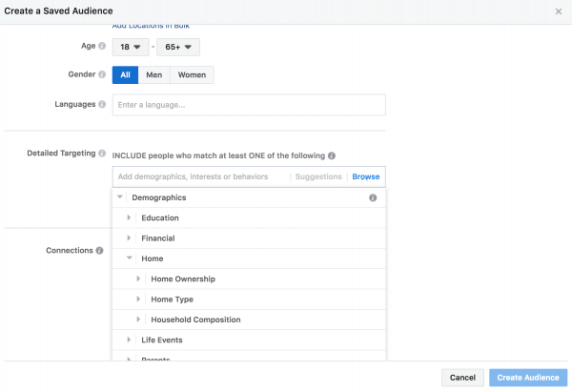572x392 pixels.
Task: Select the Women gender option
Action: (192, 74)
